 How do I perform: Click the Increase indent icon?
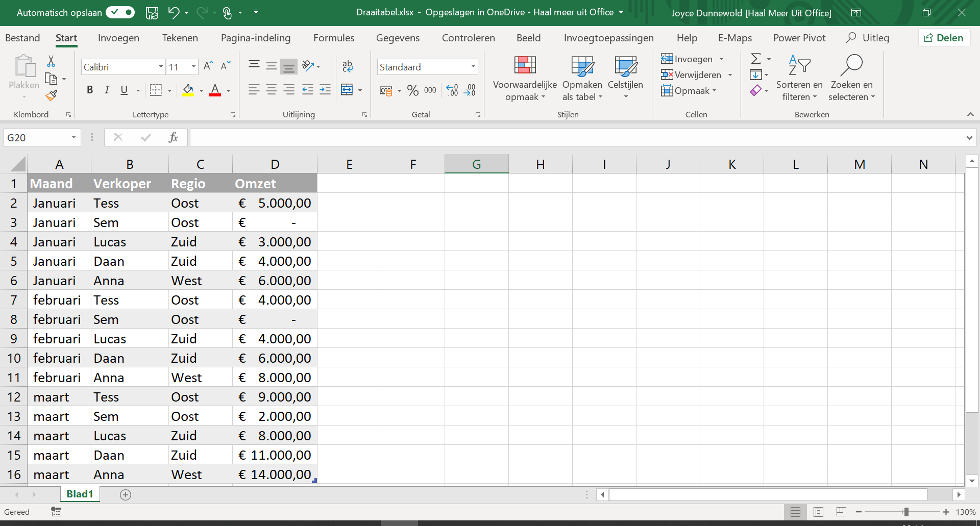tap(325, 90)
